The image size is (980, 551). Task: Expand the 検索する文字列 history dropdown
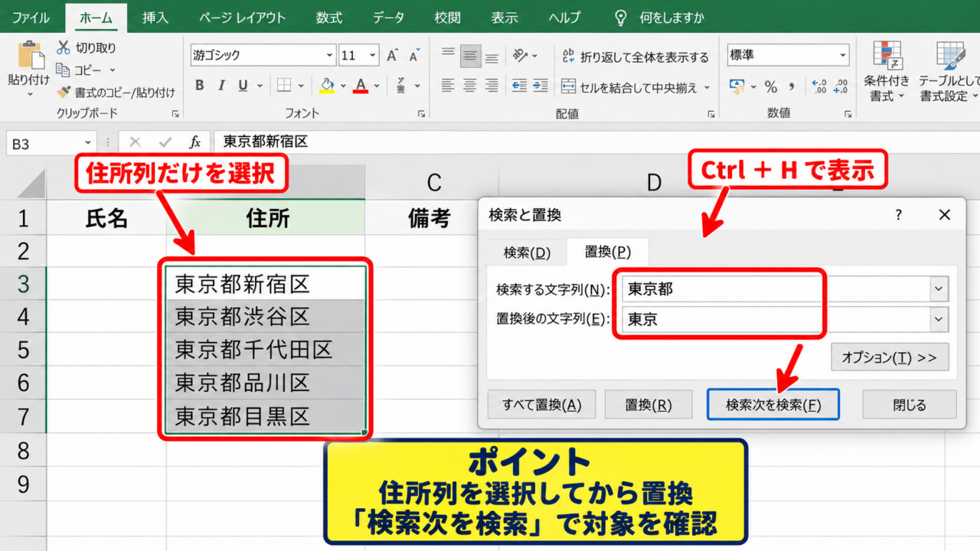939,289
